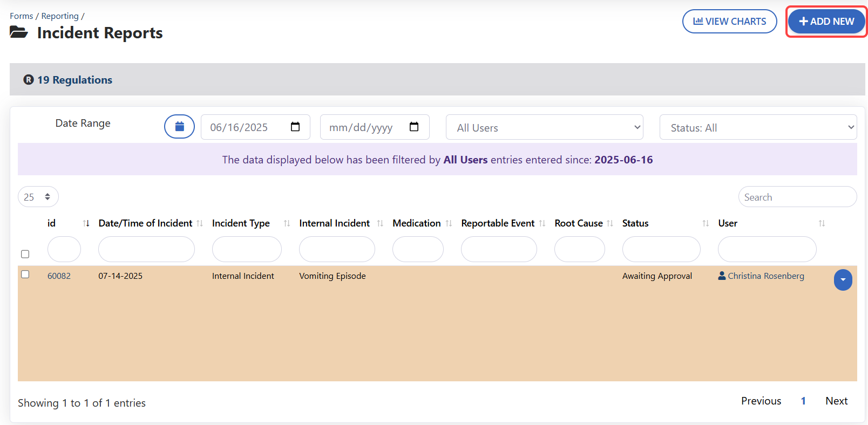Image resolution: width=868 pixels, height=425 pixels.
Task: Click the ADD NEW button
Action: pos(826,22)
